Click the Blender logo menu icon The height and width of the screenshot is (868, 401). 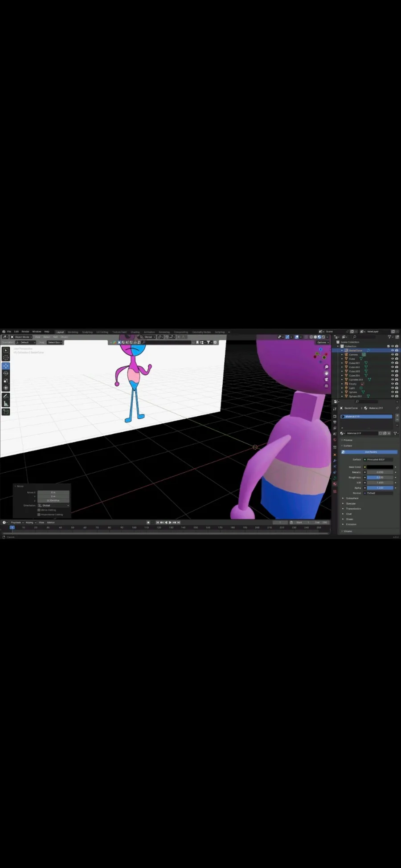tap(4, 332)
